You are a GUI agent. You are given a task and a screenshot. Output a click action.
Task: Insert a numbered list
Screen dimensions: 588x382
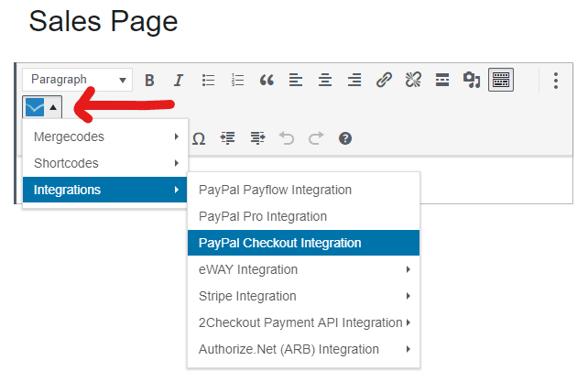point(237,80)
